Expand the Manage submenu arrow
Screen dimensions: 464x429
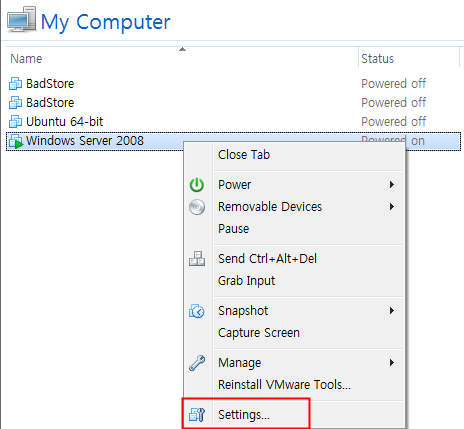coord(392,363)
